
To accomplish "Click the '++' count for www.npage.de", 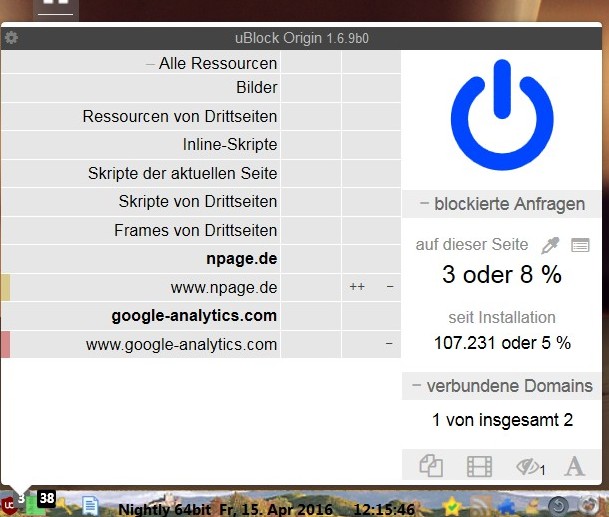I will click(x=357, y=287).
